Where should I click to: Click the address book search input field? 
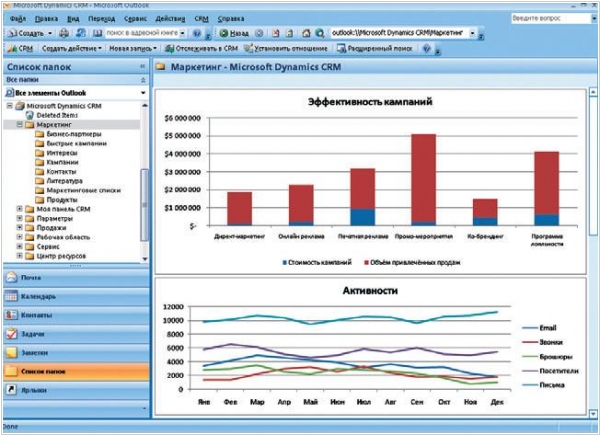pos(142,33)
